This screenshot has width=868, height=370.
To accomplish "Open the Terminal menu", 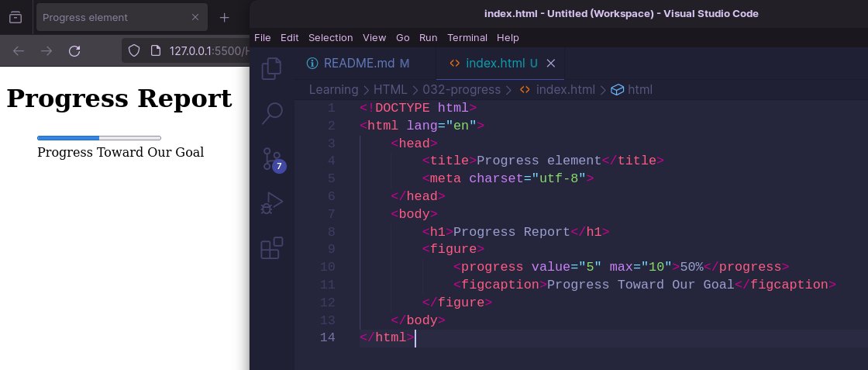I will (467, 38).
